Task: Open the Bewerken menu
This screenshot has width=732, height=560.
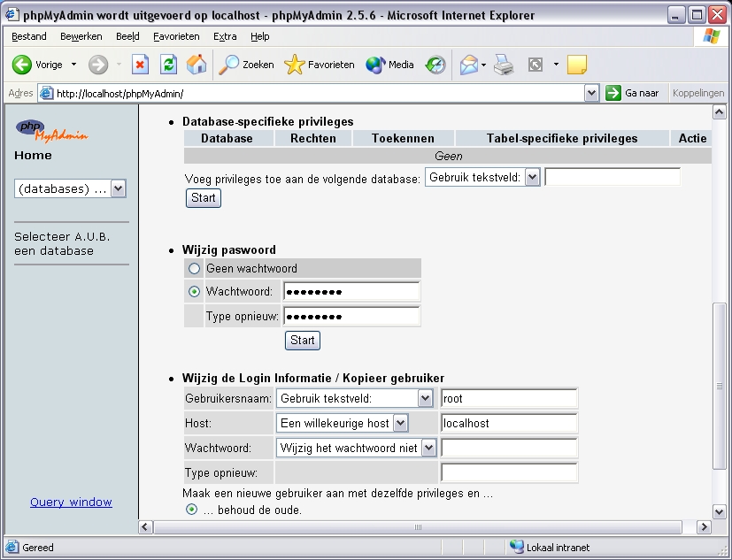Action: point(81,36)
